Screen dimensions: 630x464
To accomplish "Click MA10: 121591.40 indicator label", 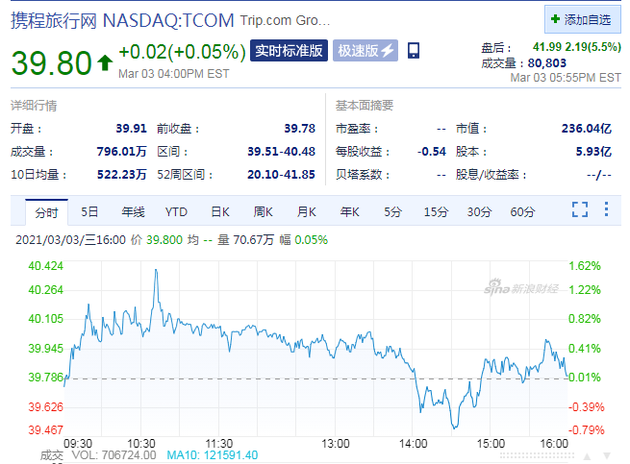I will (x=212, y=455).
